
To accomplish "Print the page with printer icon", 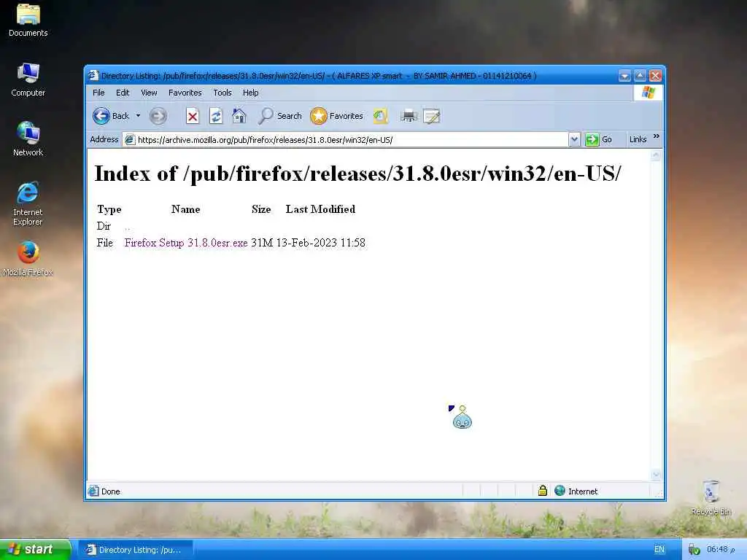I will 409,116.
